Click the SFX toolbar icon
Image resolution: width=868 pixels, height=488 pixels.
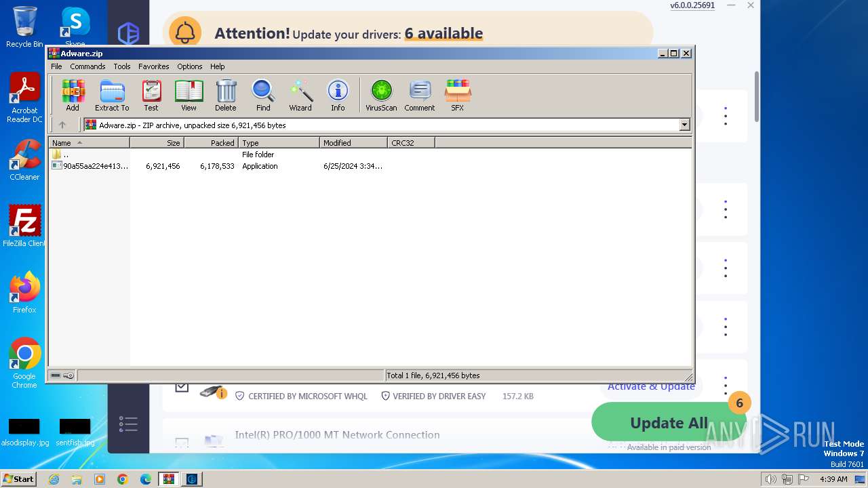tap(458, 96)
